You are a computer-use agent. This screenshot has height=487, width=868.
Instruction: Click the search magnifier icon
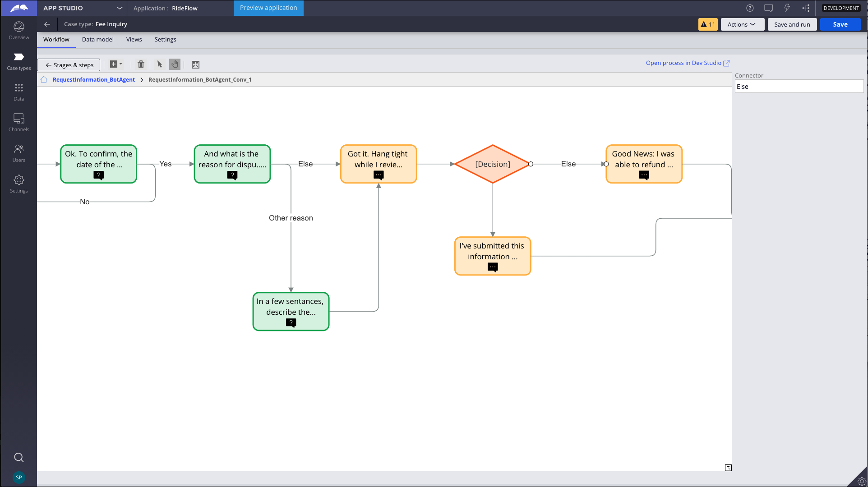18,457
